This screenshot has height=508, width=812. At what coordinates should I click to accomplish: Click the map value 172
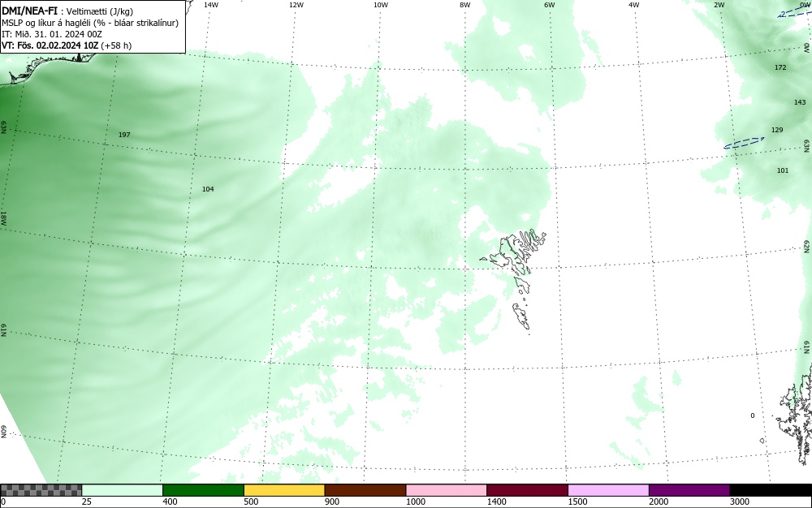click(x=780, y=68)
